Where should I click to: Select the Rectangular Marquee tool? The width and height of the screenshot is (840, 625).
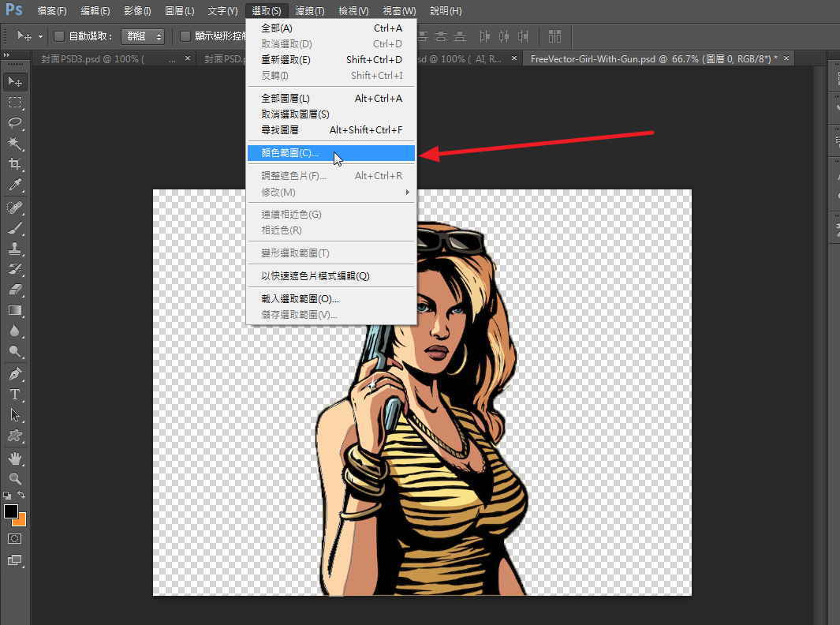[15, 102]
